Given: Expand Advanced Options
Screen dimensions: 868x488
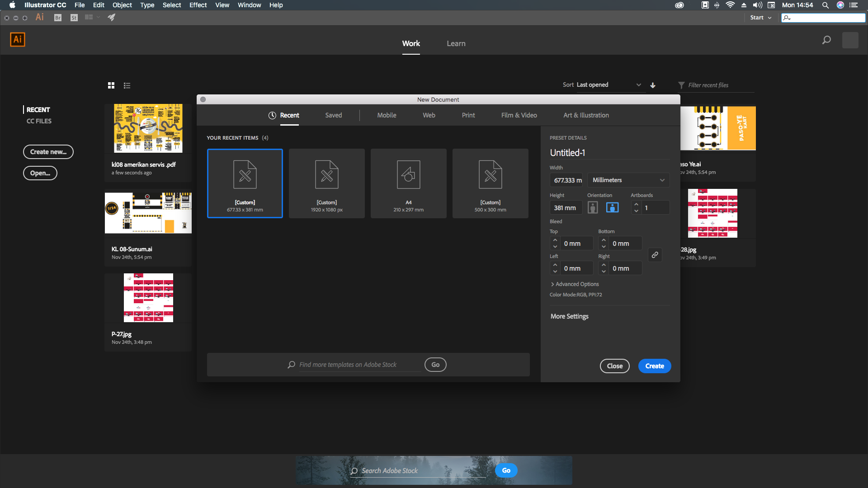Looking at the screenshot, I should 575,284.
